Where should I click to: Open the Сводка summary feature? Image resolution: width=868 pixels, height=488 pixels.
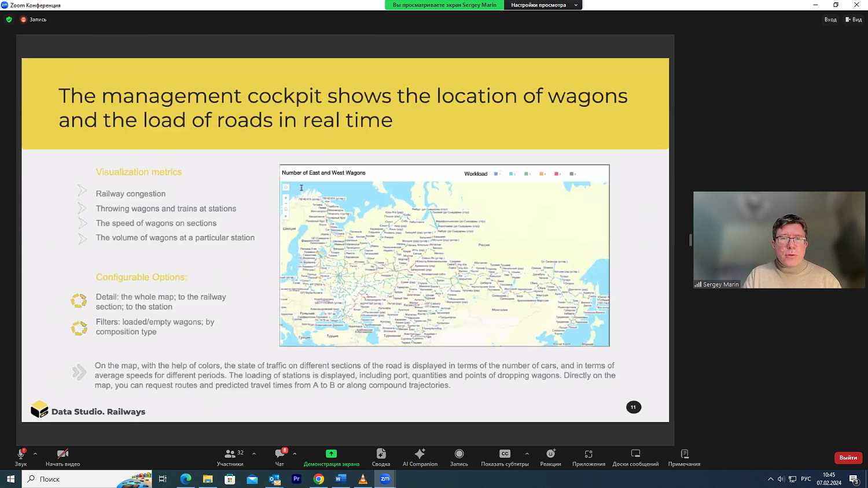pos(381,457)
